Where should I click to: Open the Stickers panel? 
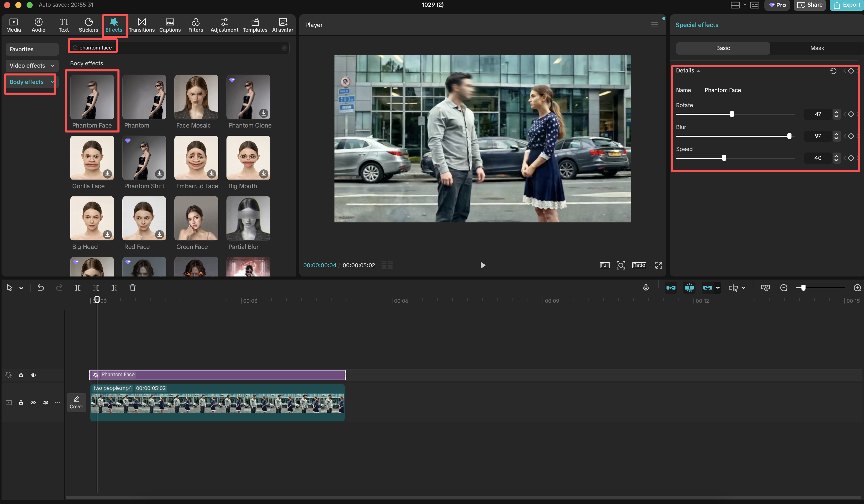point(88,24)
